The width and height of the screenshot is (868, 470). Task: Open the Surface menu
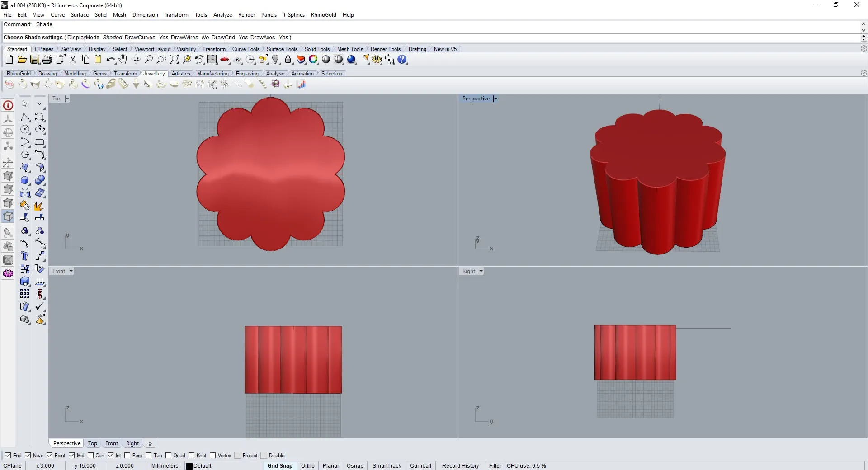(80, 15)
